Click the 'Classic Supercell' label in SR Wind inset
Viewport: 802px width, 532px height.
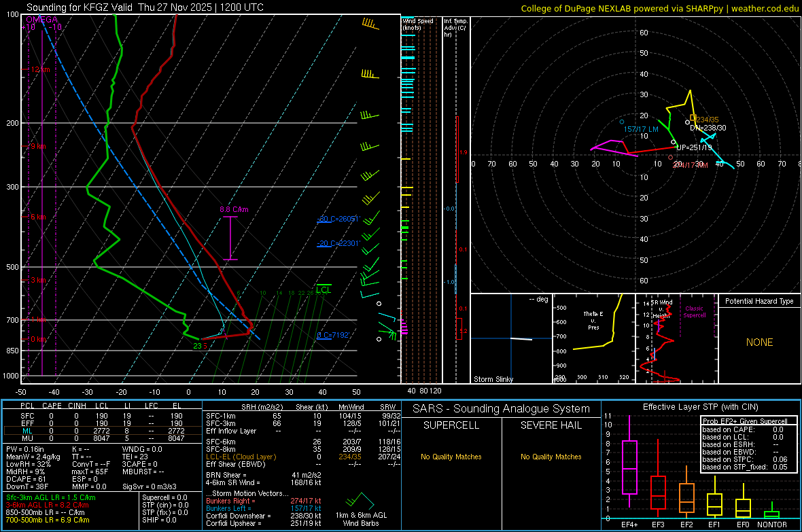(694, 312)
